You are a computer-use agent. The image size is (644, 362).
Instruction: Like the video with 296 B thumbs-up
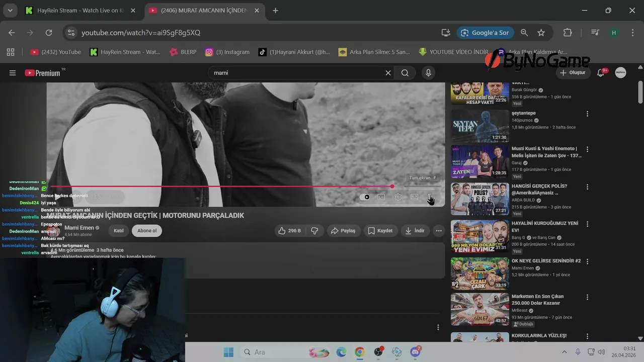click(x=290, y=231)
